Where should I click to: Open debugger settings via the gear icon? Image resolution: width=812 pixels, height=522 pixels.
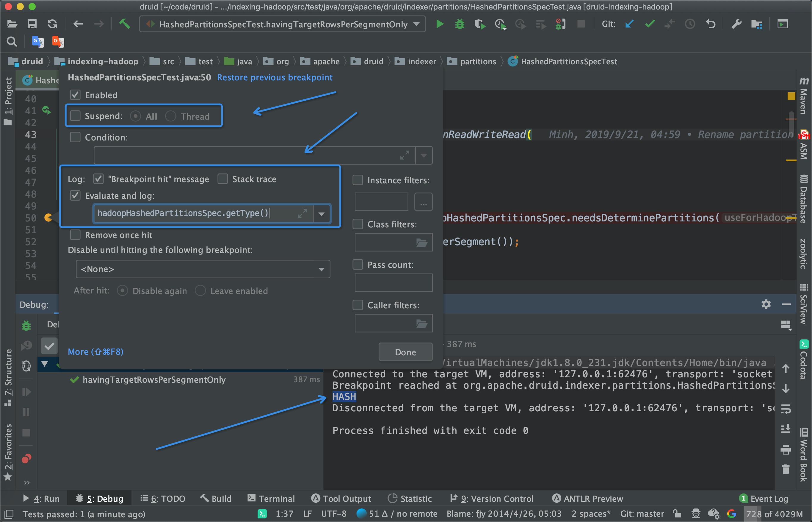click(x=766, y=304)
